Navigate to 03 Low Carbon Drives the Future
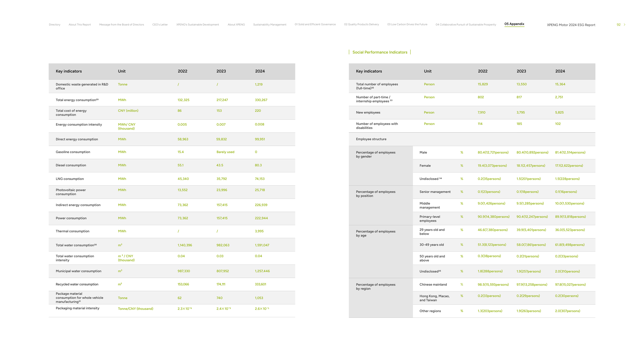Screen dimensions: 644x362 click(407, 24)
